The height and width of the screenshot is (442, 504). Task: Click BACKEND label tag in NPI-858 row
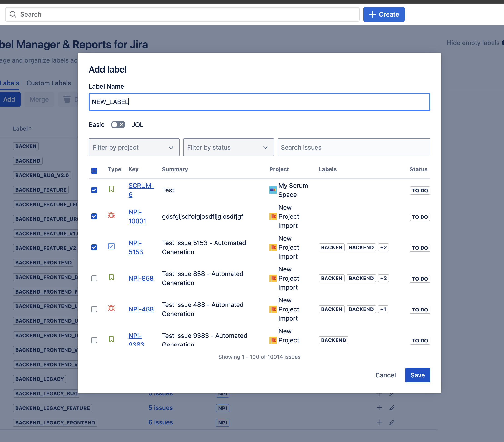pyautogui.click(x=361, y=279)
